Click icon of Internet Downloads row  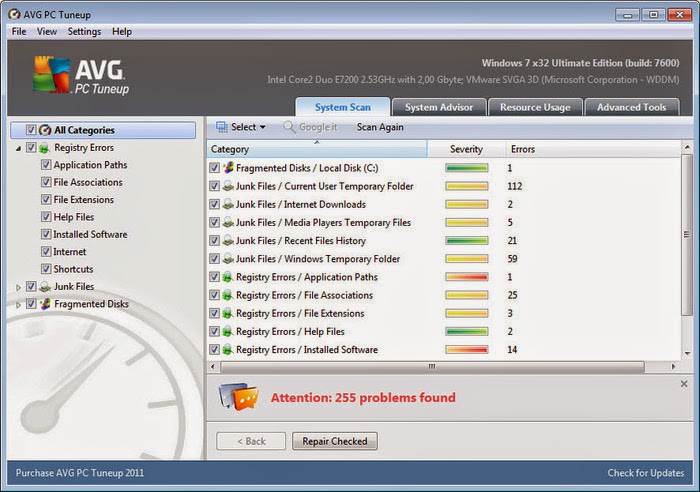[228, 204]
